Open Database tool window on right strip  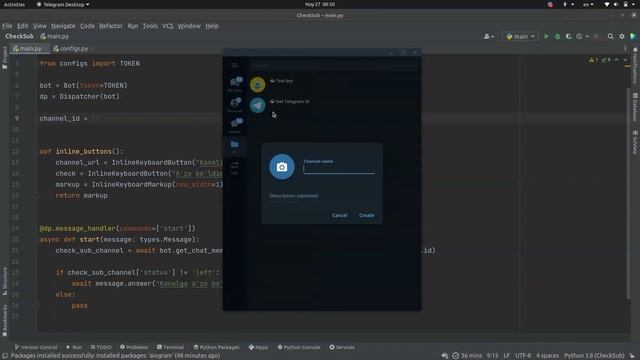point(635,107)
